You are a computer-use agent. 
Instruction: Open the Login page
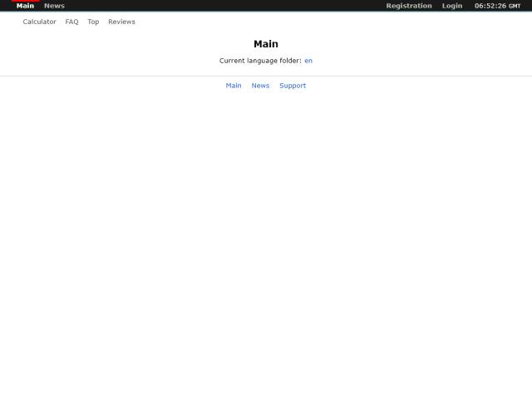pos(452,6)
